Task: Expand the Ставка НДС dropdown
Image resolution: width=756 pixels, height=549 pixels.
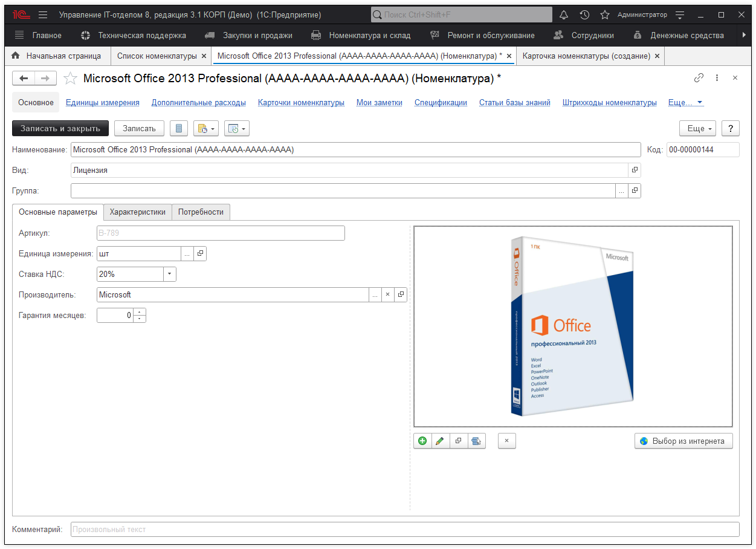Action: [x=169, y=274]
